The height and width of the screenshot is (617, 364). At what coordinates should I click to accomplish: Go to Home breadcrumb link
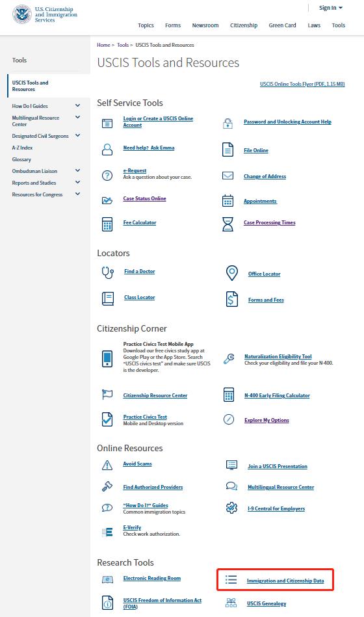(x=103, y=45)
